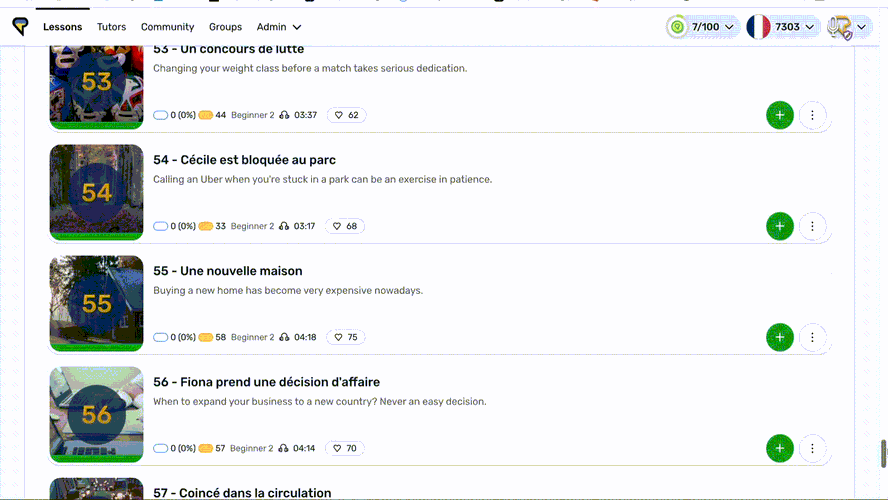This screenshot has height=500, width=888.
Task: Open lesson 54 thumbnail
Action: point(96,193)
